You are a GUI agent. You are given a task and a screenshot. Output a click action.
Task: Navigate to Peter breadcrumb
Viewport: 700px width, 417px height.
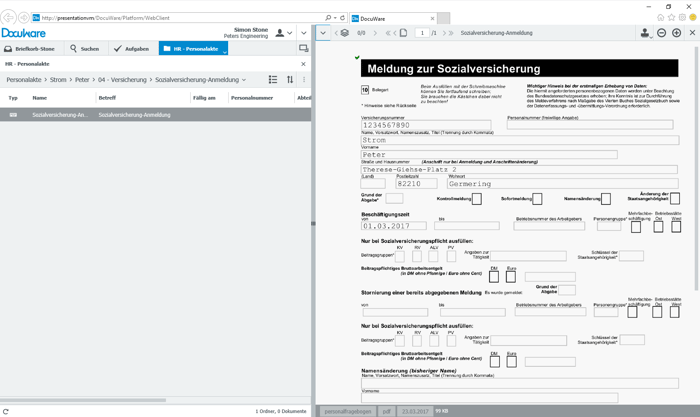click(x=82, y=79)
